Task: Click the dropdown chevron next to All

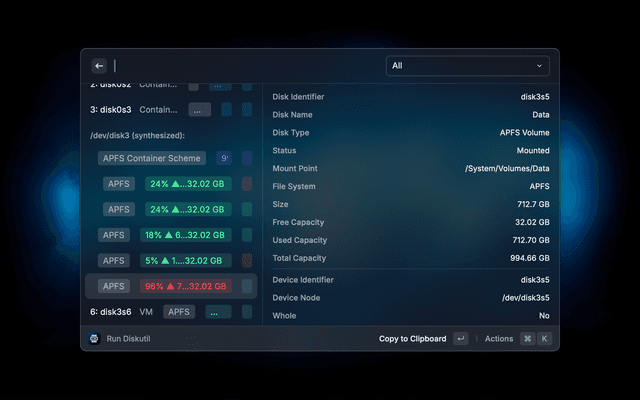Action: point(540,66)
